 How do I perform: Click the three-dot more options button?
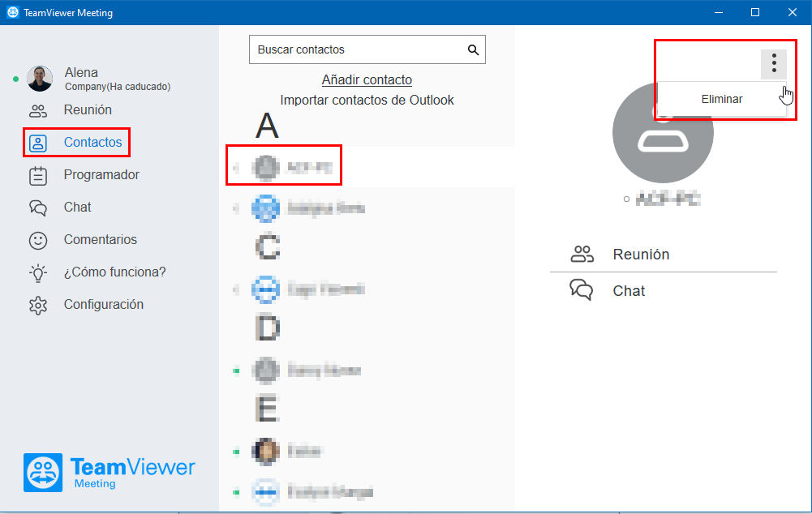(x=774, y=64)
